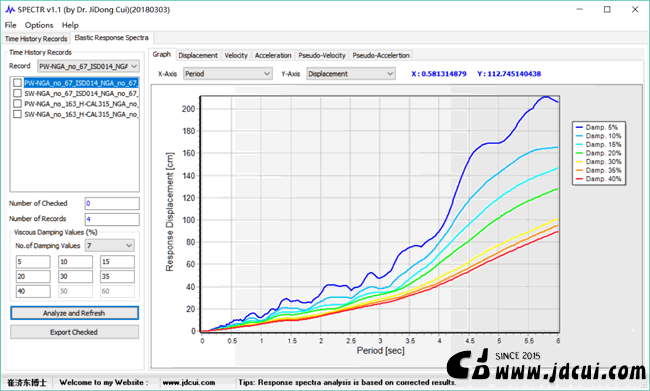The width and height of the screenshot is (650, 391).
Task: Click the damping value field containing 35
Action: click(x=117, y=277)
